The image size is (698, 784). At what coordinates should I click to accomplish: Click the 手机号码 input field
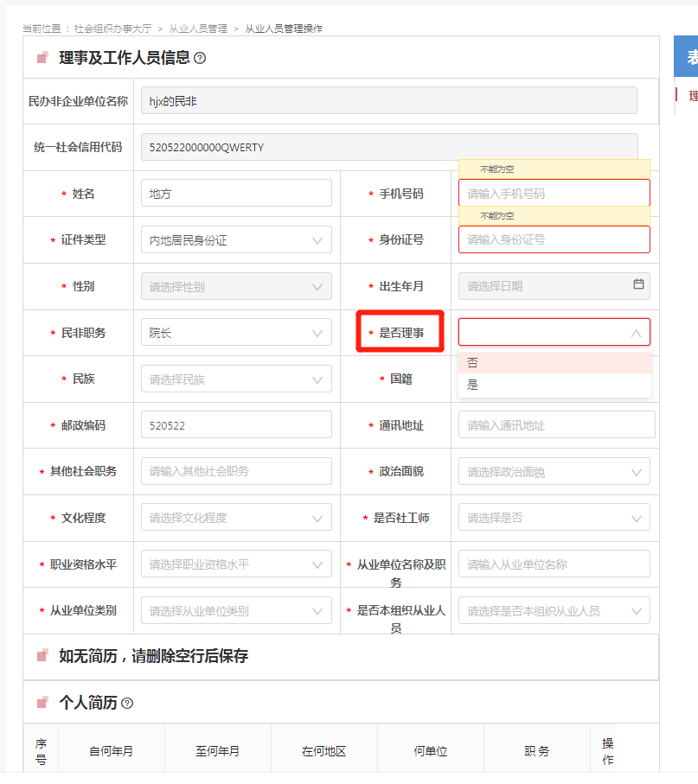pos(554,194)
